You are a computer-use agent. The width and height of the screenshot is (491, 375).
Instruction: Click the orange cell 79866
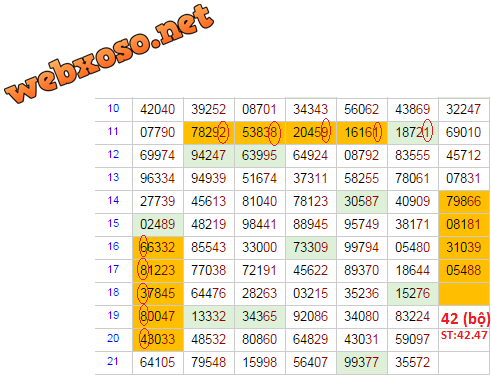click(x=464, y=202)
